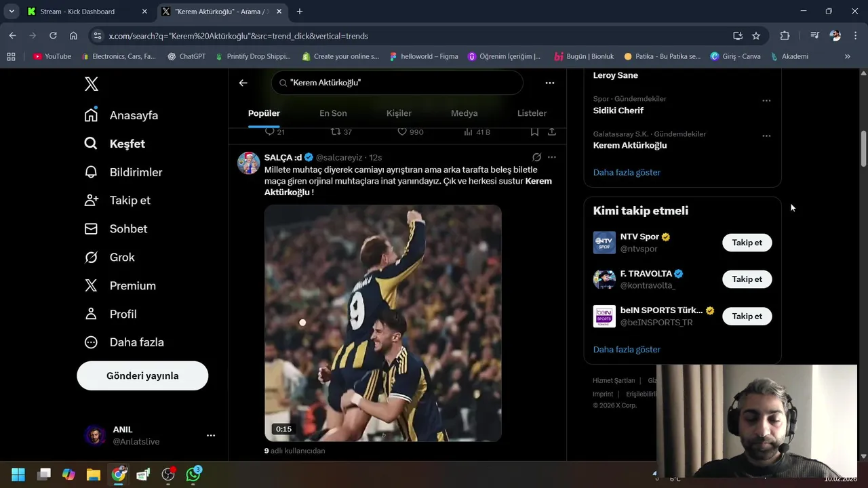The image size is (868, 488).
Task: Click the Kerem Aktürkoğlu search field
Action: pos(397,83)
